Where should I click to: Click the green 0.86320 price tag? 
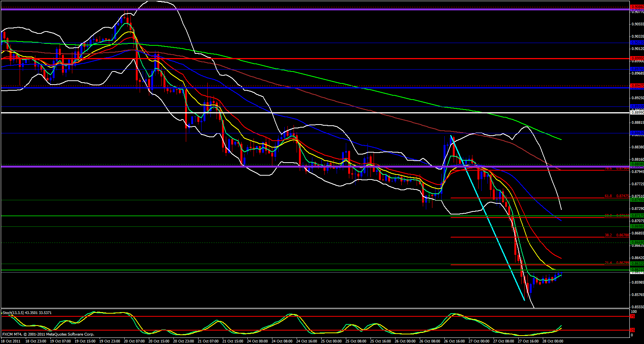point(637,264)
